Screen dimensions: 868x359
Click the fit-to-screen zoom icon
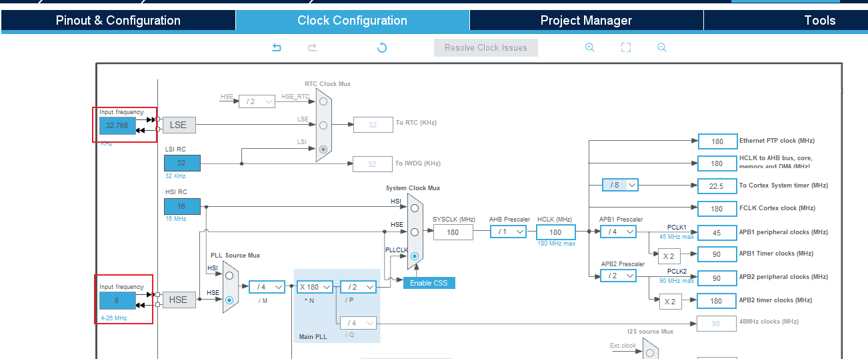click(x=625, y=47)
